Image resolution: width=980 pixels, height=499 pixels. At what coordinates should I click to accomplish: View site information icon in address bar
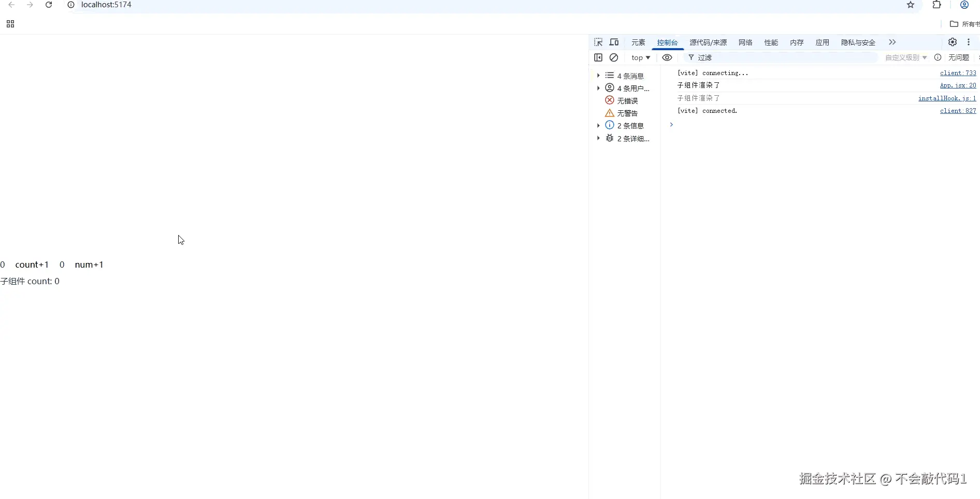(x=71, y=5)
